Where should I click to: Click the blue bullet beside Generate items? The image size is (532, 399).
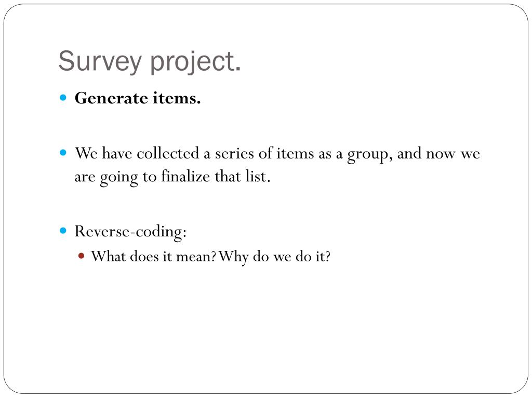pyautogui.click(x=63, y=98)
